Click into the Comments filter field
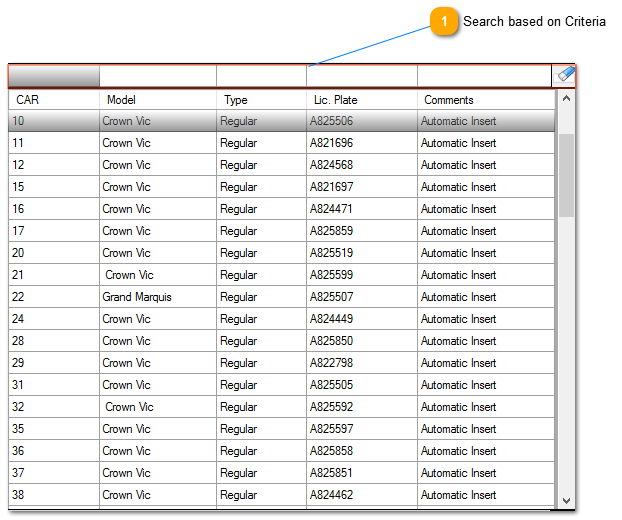Image resolution: width=622 pixels, height=520 pixels. pos(484,76)
